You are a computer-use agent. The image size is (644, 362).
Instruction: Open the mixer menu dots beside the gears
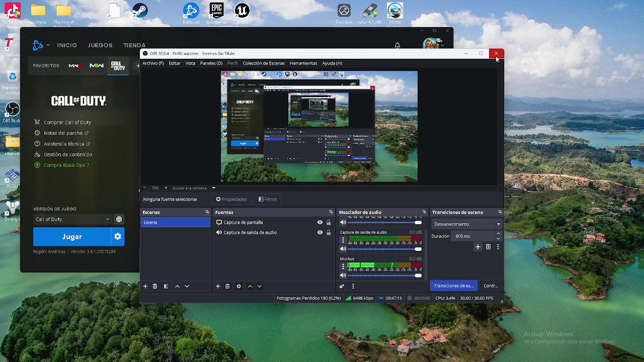tap(353, 286)
